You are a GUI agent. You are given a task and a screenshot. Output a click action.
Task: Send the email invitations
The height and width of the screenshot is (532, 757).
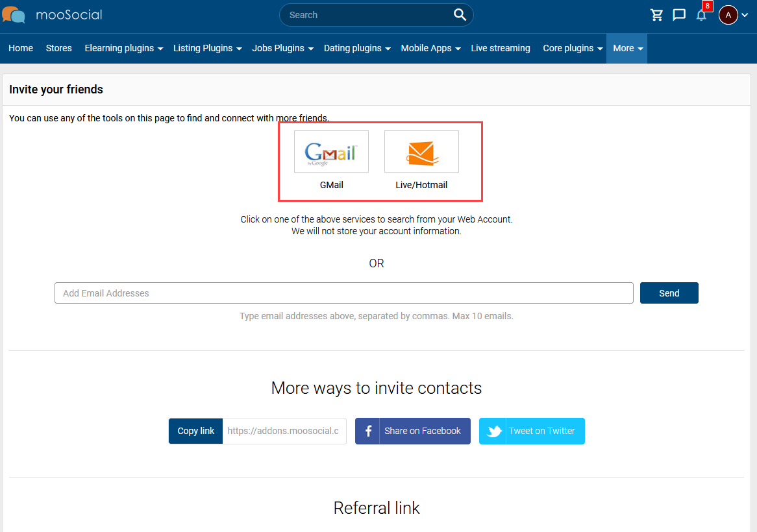pyautogui.click(x=669, y=293)
